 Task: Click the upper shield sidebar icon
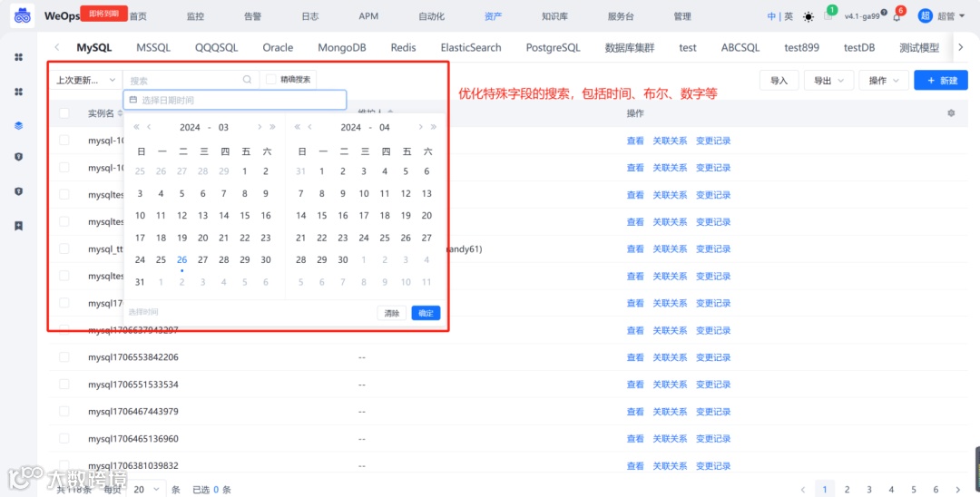pos(19,157)
